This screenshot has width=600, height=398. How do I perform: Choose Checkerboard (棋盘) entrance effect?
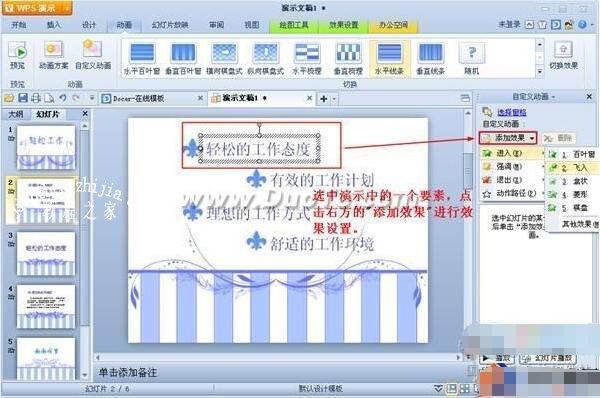(572, 208)
